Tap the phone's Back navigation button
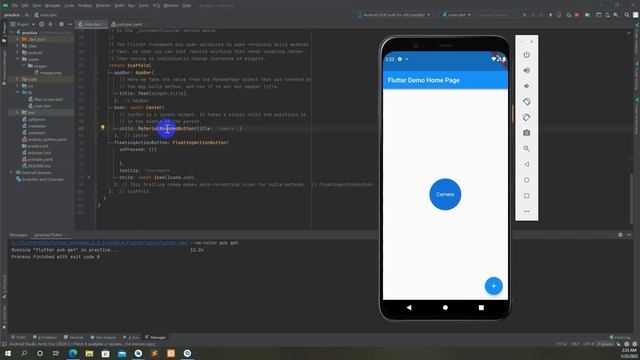Viewport: 640px width, 360px height. [x=409, y=307]
